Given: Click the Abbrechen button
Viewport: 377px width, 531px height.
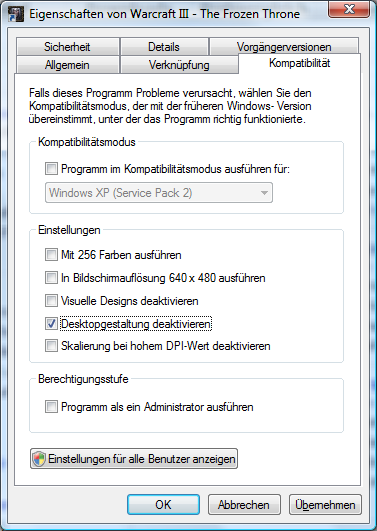Looking at the screenshot, I should point(244,505).
